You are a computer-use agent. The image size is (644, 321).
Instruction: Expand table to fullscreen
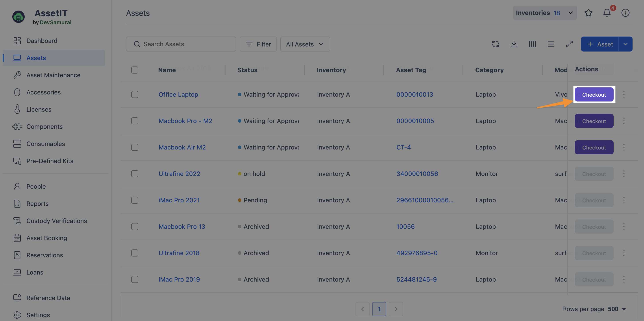(569, 44)
